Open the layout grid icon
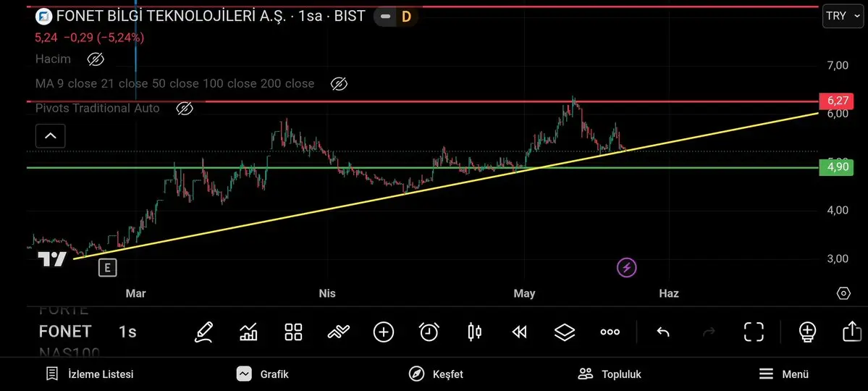 [293, 332]
